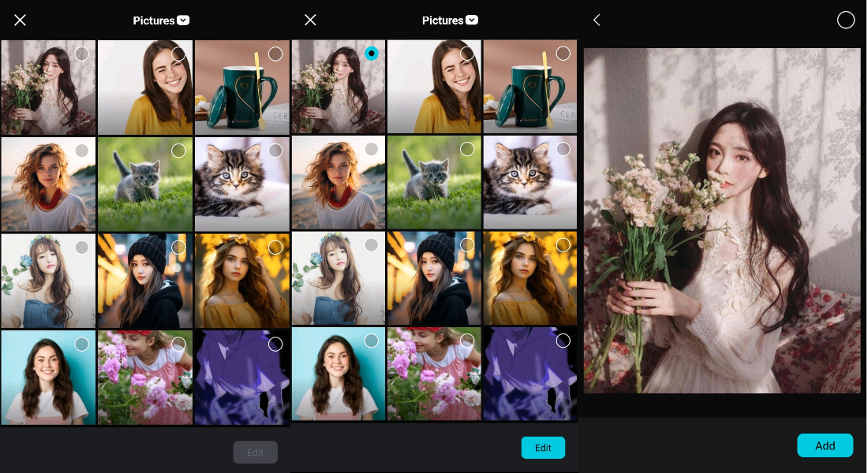Select green mug circle in second panel
The height and width of the screenshot is (473, 868).
click(563, 53)
